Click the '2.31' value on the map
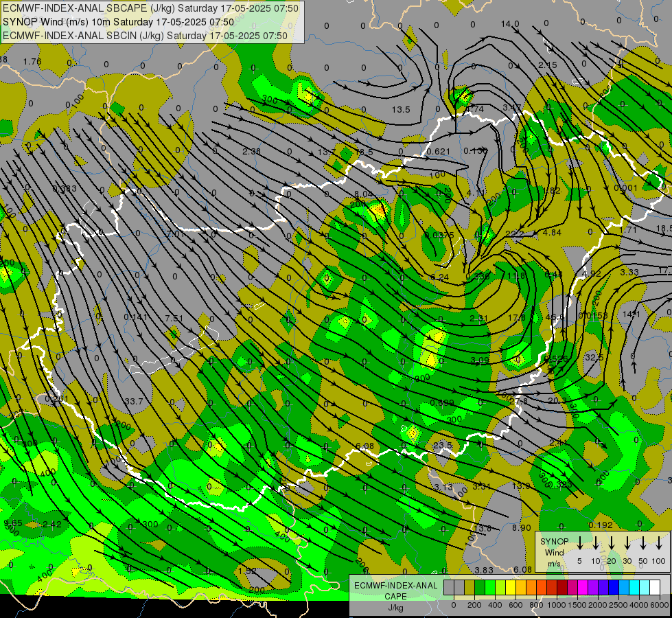Screen dimensions: 672x618 tap(478, 318)
